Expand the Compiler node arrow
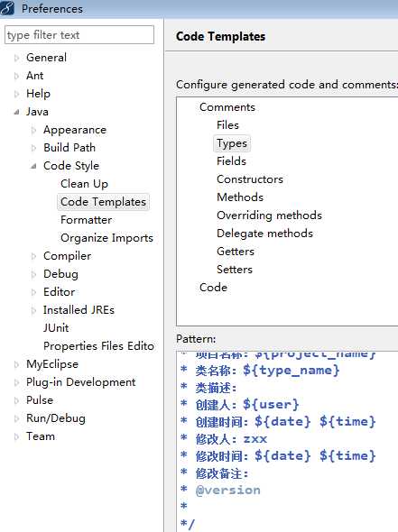 point(33,256)
